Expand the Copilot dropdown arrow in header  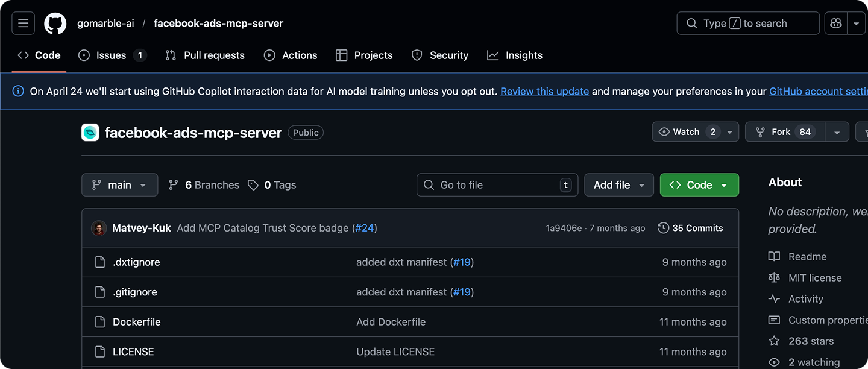857,24
